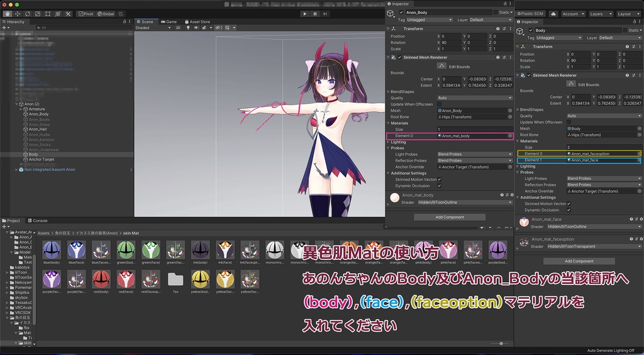
Task: Open the Shaded draw mode dropdown
Action: point(153,28)
